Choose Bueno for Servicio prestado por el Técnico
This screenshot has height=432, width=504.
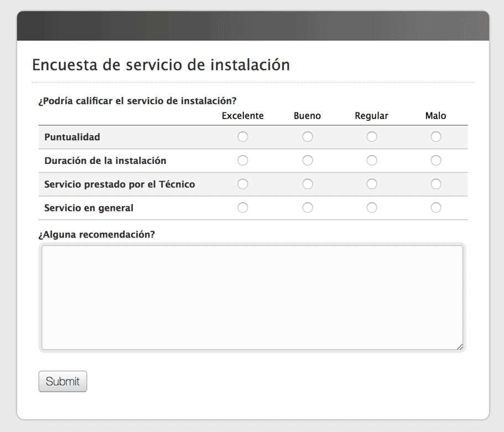[308, 184]
